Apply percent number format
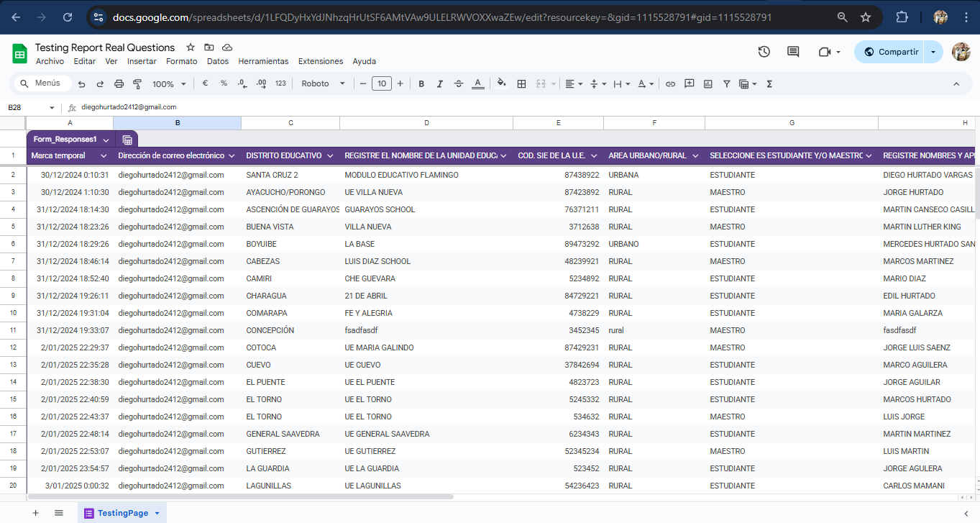Viewport: 980px width, 523px height. (x=224, y=83)
